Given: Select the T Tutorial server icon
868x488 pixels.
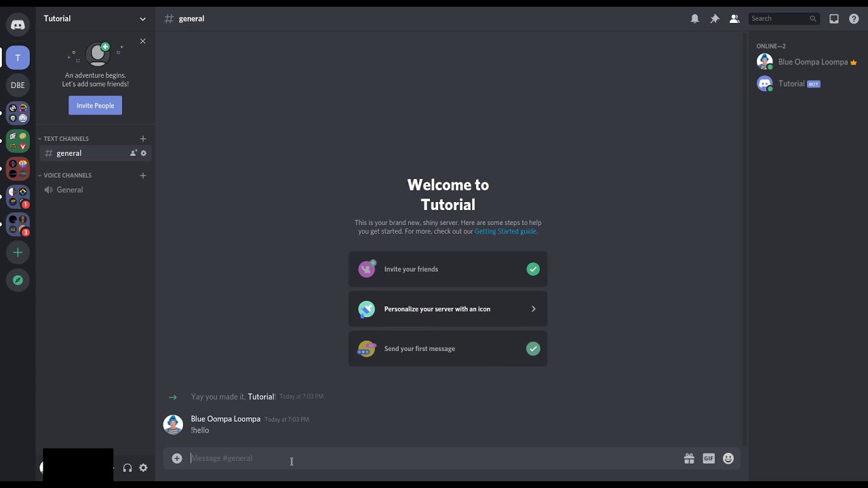Looking at the screenshot, I should point(18,58).
